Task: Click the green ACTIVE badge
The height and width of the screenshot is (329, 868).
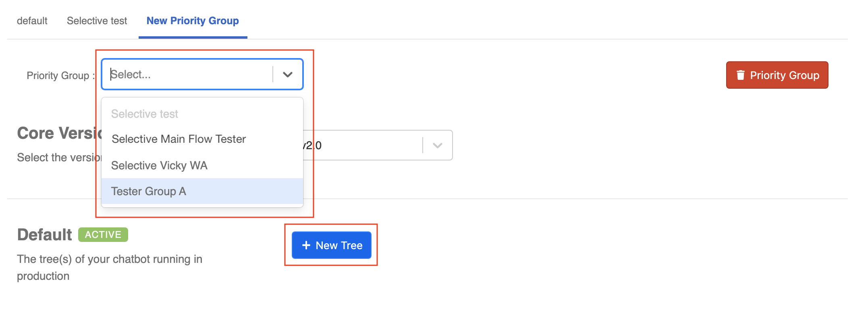Action: [103, 235]
